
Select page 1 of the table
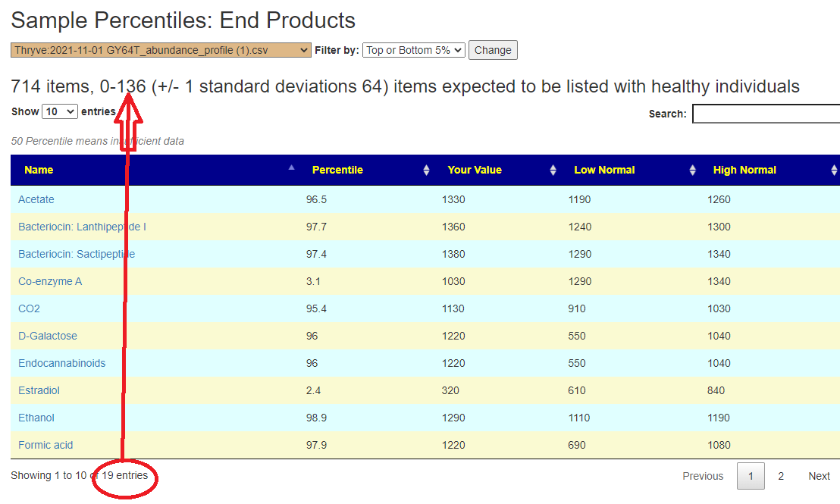751,476
